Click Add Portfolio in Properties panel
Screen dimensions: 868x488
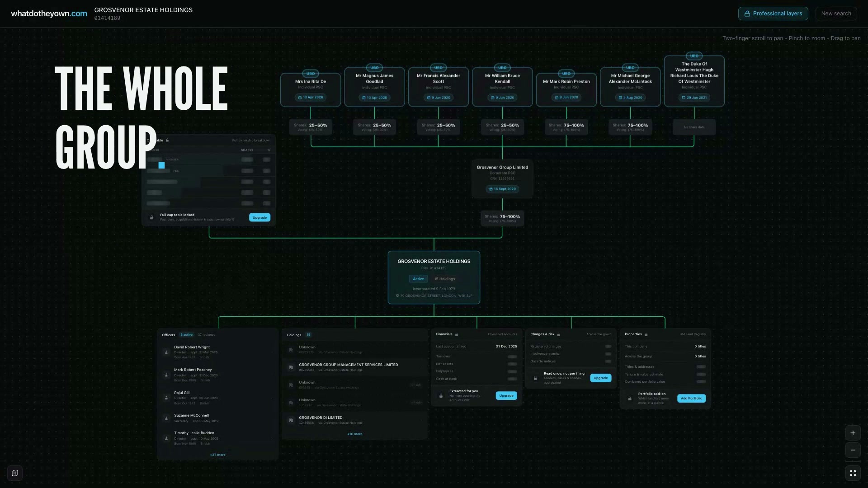[x=691, y=398]
